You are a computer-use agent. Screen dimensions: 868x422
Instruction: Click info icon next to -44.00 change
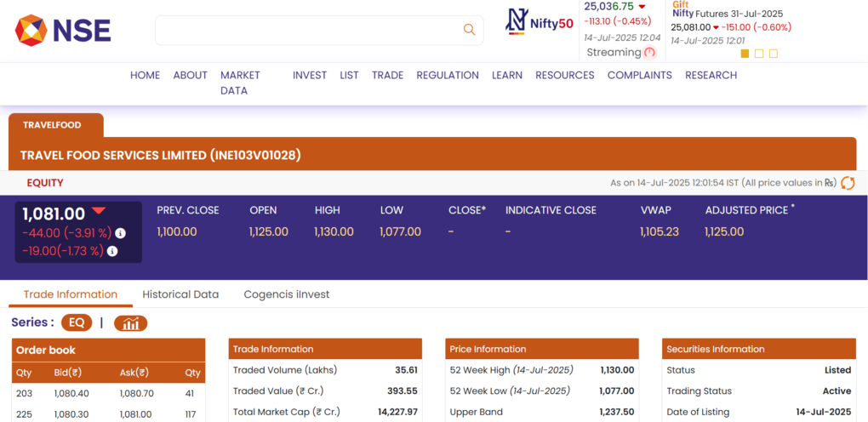tap(120, 233)
